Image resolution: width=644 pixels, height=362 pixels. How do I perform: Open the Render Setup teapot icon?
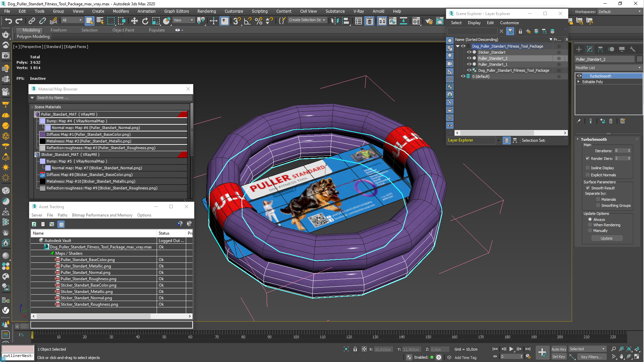(429, 21)
